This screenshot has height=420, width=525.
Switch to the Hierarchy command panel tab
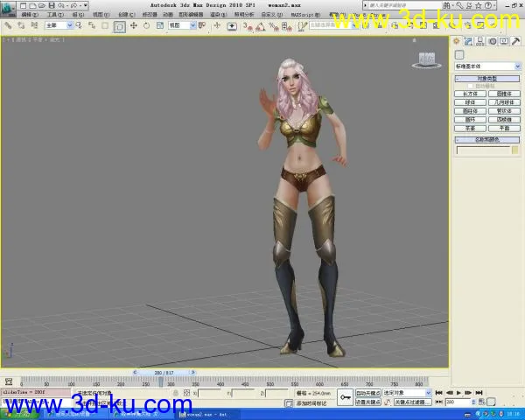tap(480, 41)
